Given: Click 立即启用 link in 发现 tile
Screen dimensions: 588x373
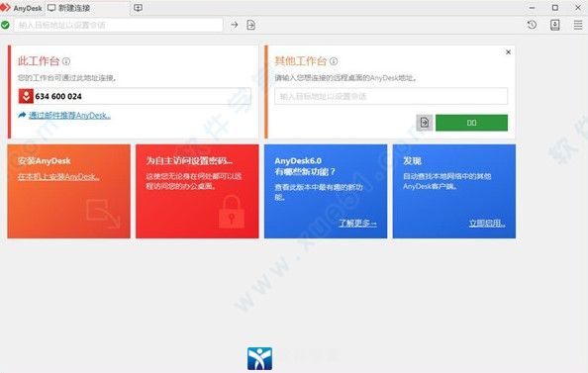Looking at the screenshot, I should [x=487, y=224].
